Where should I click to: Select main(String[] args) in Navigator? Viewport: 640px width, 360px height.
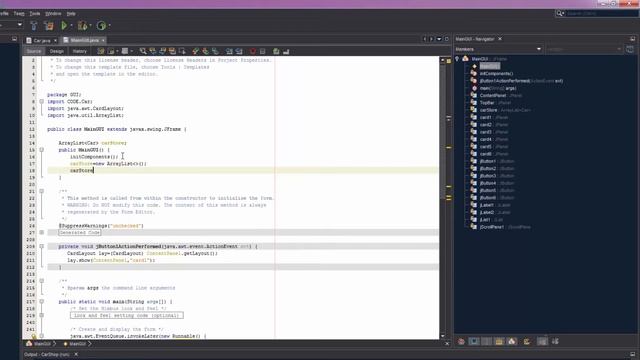(498, 88)
